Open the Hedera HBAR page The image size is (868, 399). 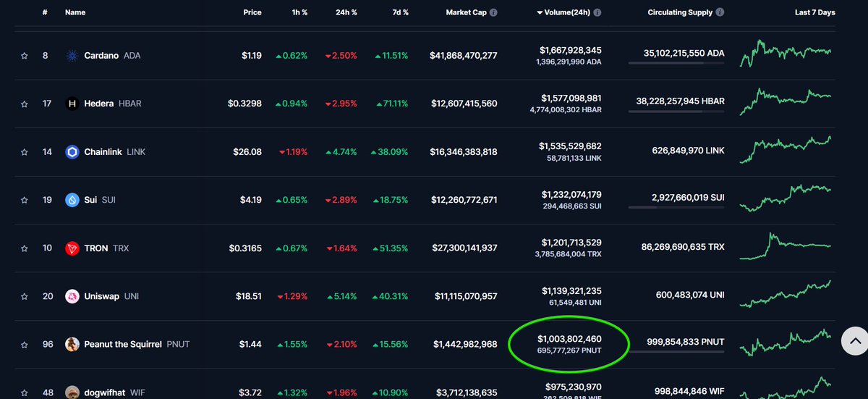(x=113, y=104)
